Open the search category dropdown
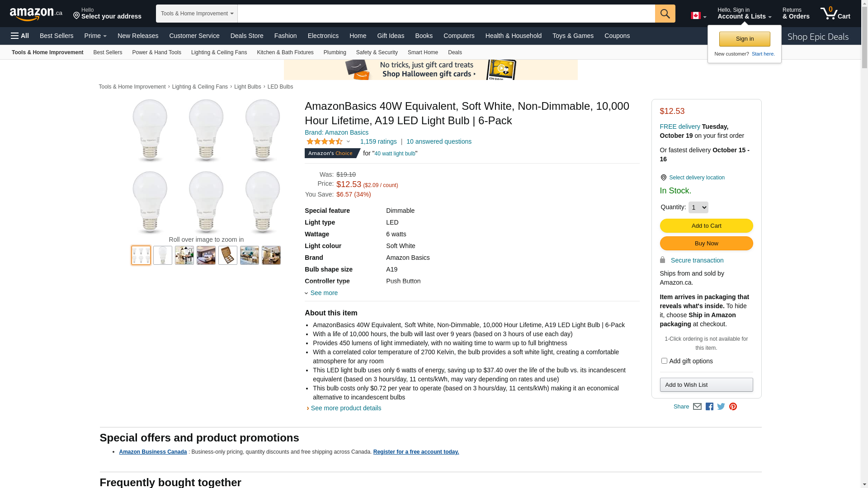 [197, 14]
